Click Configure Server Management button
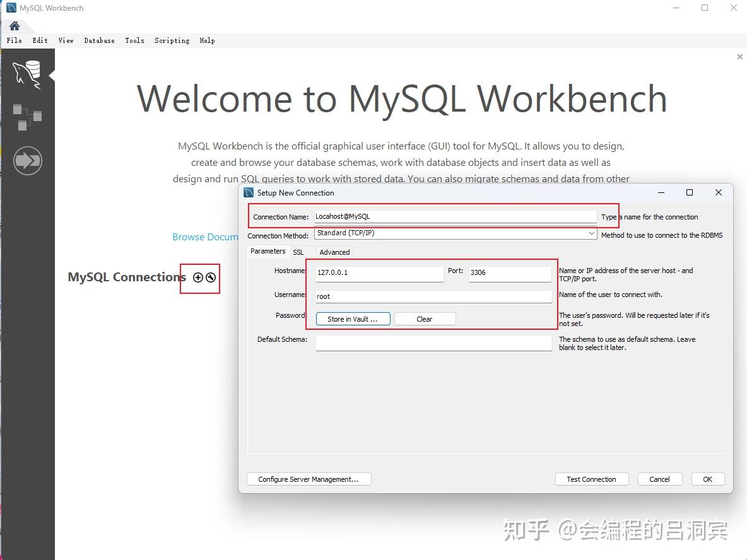The width and height of the screenshot is (747, 560). 309,479
